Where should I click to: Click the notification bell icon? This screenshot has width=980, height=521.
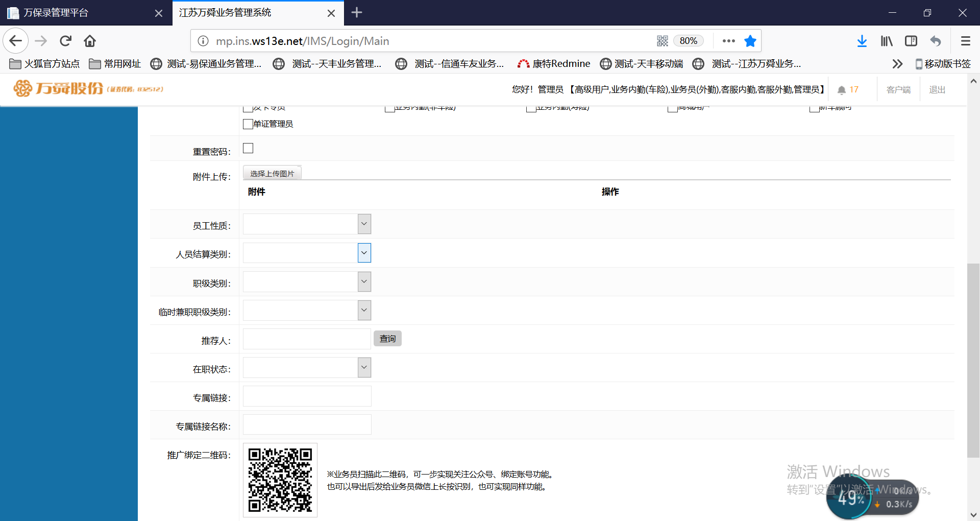click(841, 90)
